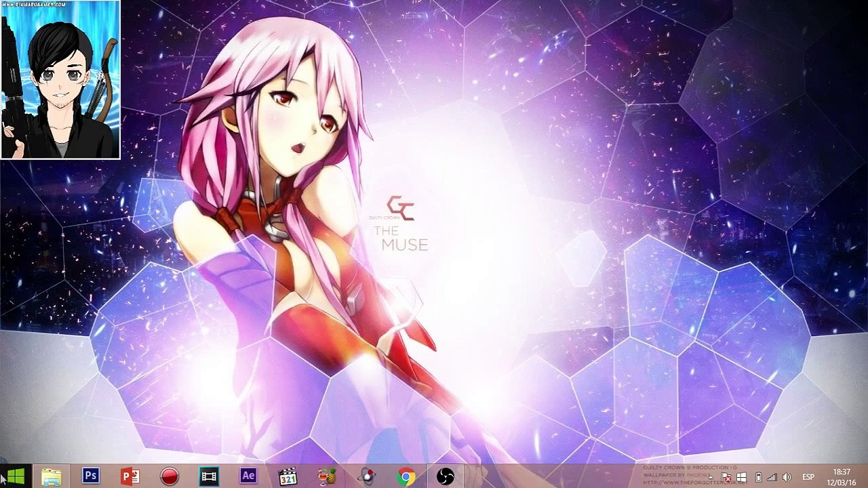Open Action Center flag icon
Image resolution: width=868 pixels, height=488 pixels.
pos(726,477)
